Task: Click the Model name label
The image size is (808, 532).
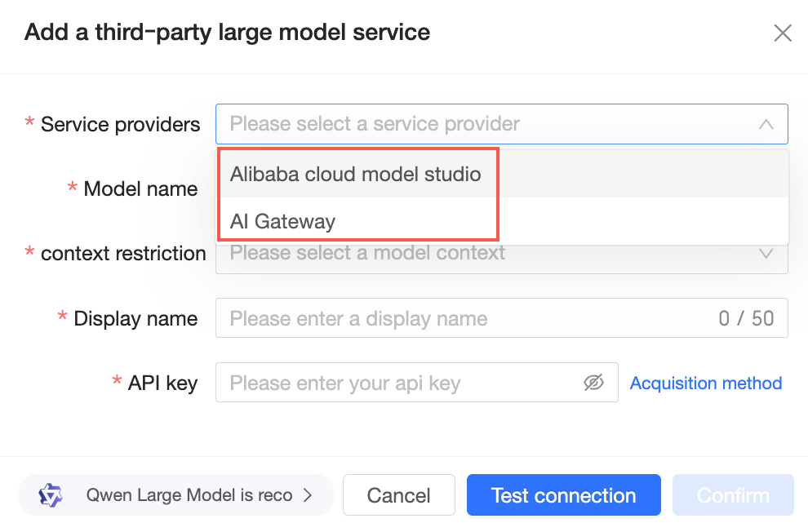Action: pos(140,189)
